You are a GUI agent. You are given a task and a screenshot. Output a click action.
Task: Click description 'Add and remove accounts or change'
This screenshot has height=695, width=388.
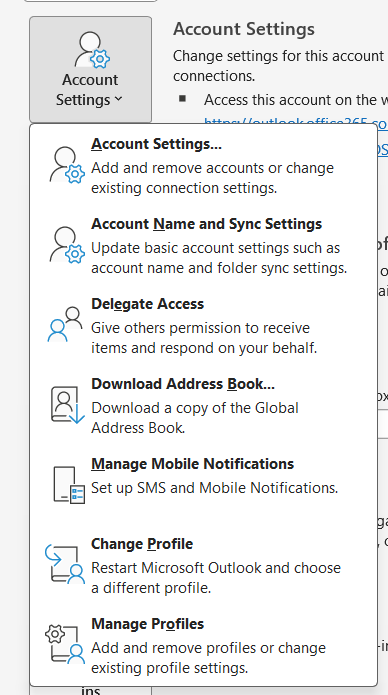pyautogui.click(x=212, y=168)
